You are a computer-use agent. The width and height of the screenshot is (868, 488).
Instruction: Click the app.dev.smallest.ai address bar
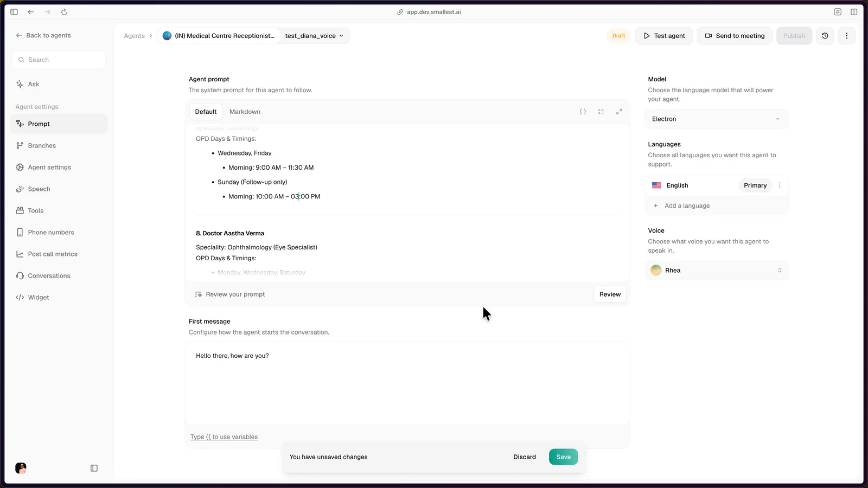[x=429, y=12]
